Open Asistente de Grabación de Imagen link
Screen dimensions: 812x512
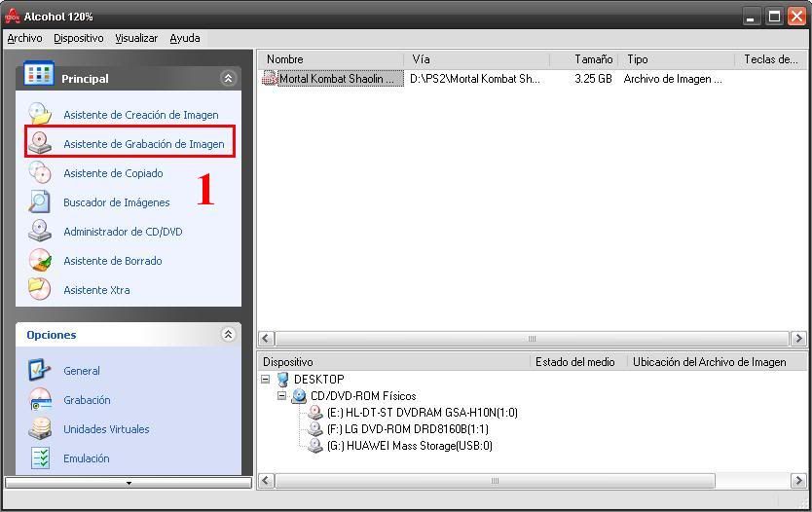tap(144, 144)
